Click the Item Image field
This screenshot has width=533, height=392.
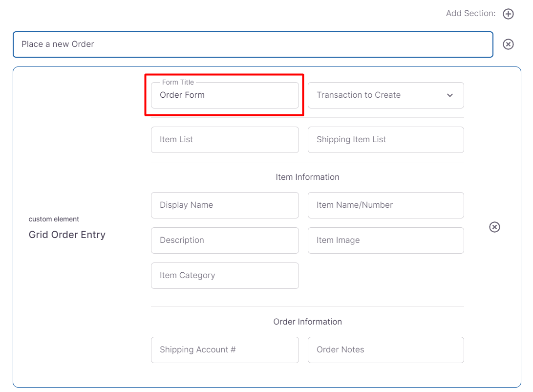pyautogui.click(x=385, y=240)
